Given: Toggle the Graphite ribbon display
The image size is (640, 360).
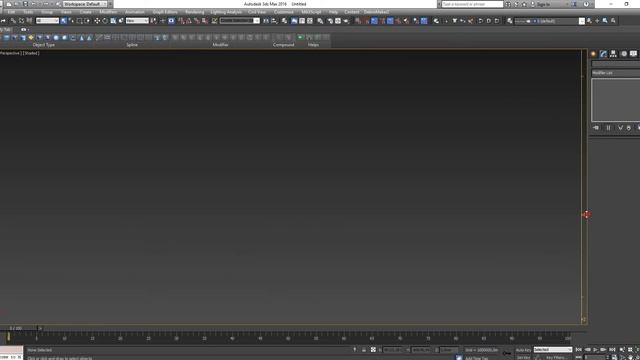Looking at the screenshot, I should [x=294, y=20].
